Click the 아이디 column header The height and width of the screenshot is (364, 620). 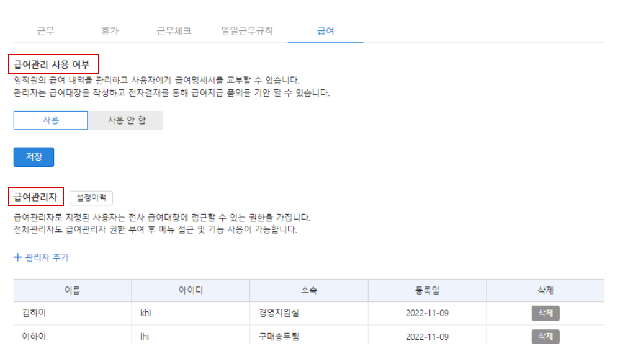pos(191,290)
